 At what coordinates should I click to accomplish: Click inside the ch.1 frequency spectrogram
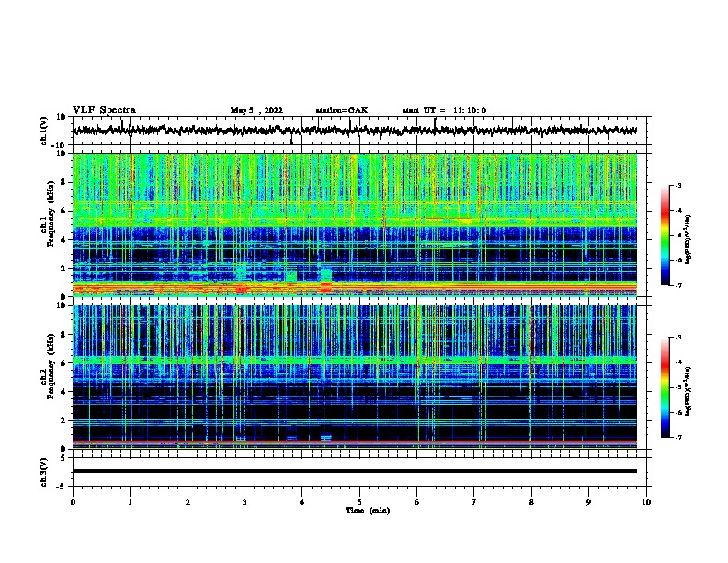tap(355, 224)
